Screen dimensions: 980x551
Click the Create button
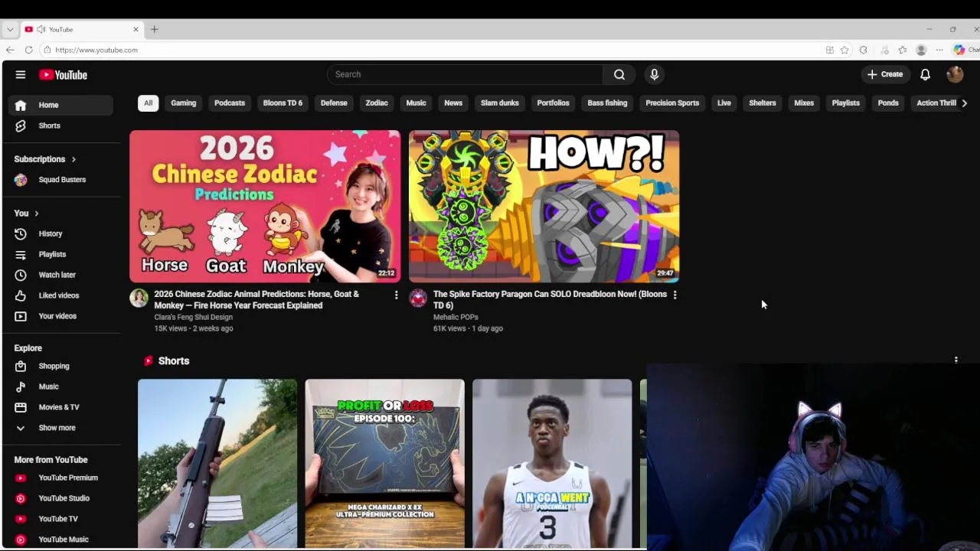click(884, 74)
